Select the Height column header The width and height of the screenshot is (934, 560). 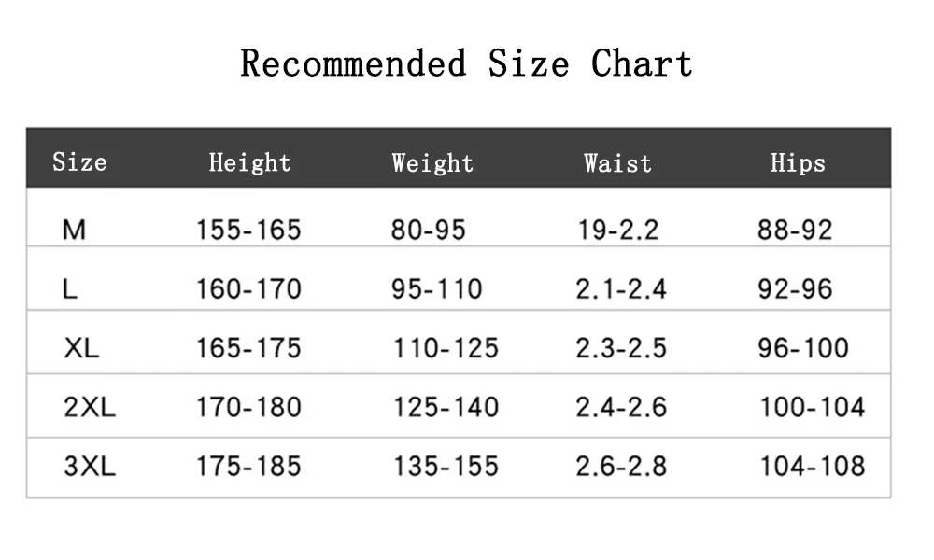point(249,163)
